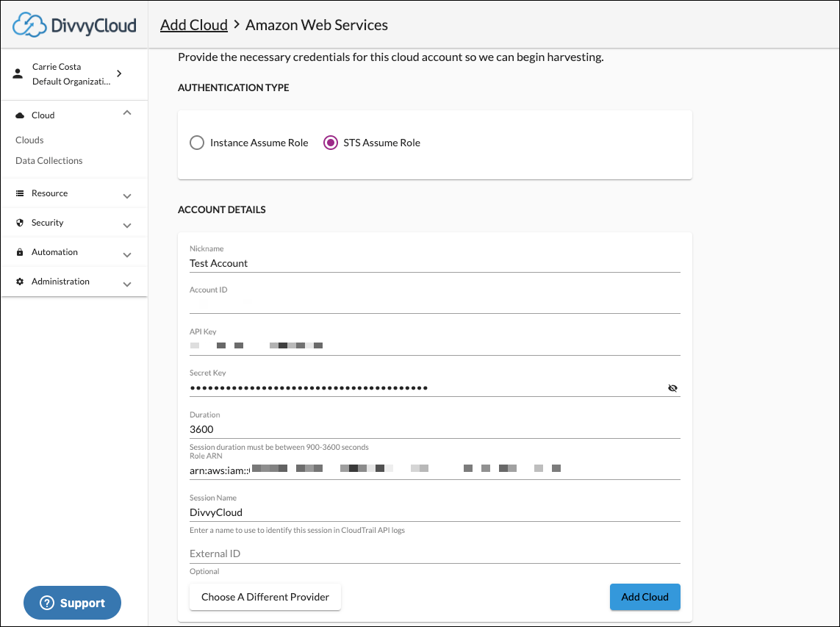Open the Security menu item
Image resolution: width=840 pixels, height=627 pixels.
tap(74, 223)
